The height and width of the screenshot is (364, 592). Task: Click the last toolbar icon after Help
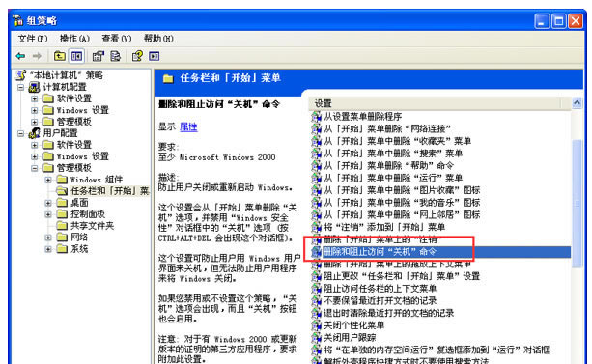point(155,56)
